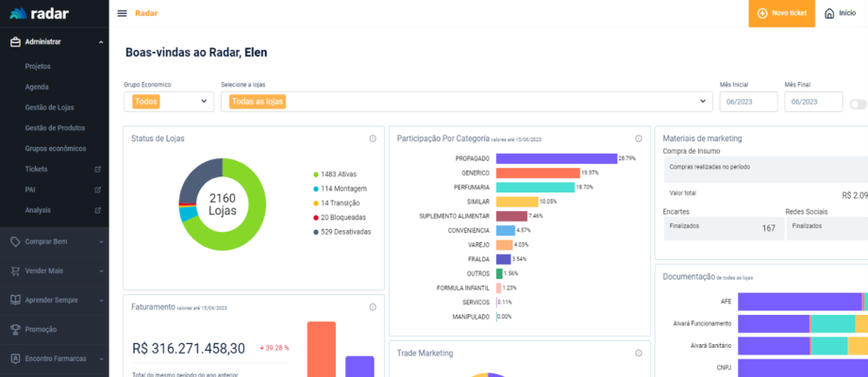The width and height of the screenshot is (868, 377).
Task: Open Agenda in the sidebar
Action: click(x=37, y=87)
